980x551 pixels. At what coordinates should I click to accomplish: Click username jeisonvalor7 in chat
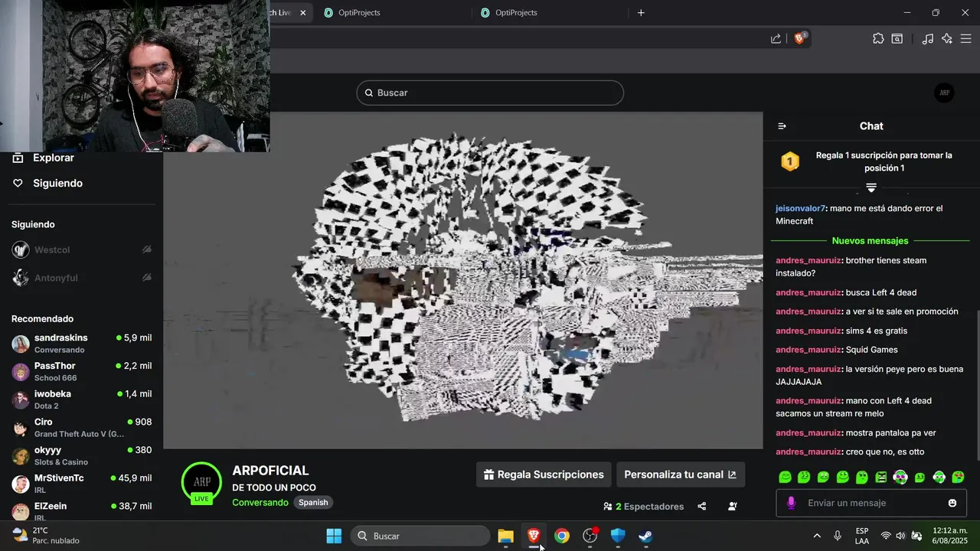800,208
